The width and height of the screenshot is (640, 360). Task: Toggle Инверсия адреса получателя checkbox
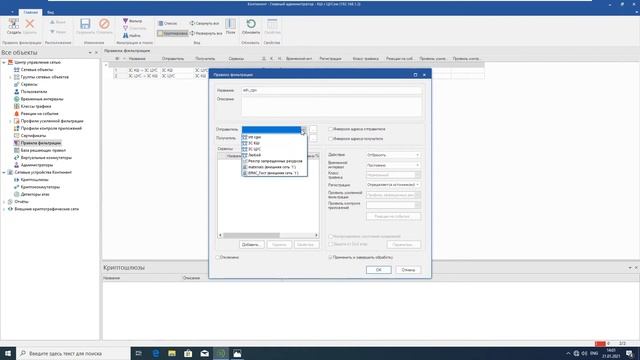(331, 139)
